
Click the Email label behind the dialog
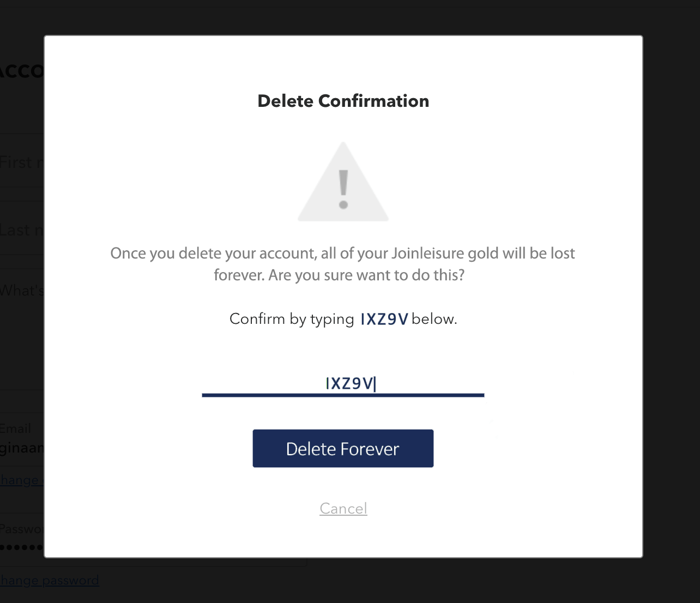[16, 429]
